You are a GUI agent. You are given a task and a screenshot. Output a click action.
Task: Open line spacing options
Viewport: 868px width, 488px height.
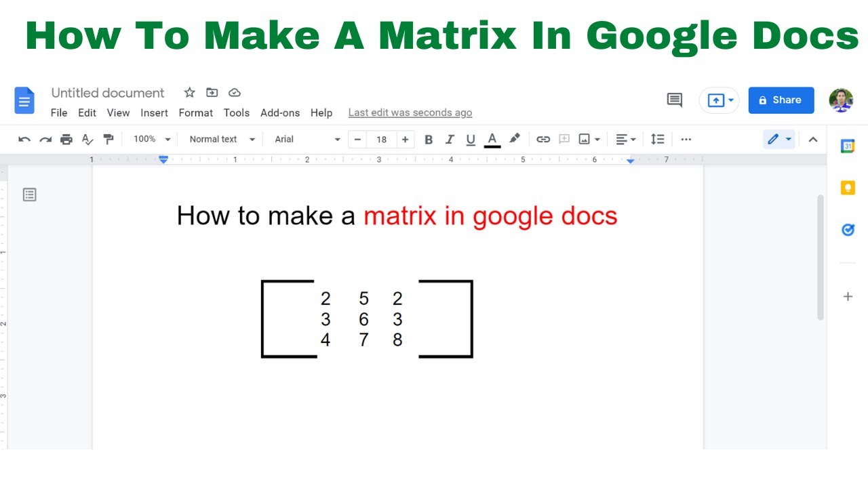click(658, 140)
